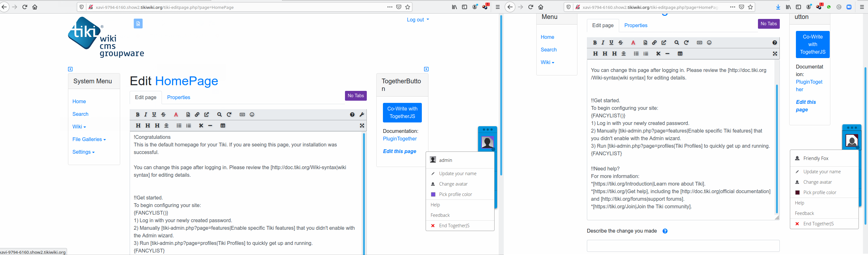Insert smiley in right window editor toolbar
The height and width of the screenshot is (255, 868).
pos(709,43)
